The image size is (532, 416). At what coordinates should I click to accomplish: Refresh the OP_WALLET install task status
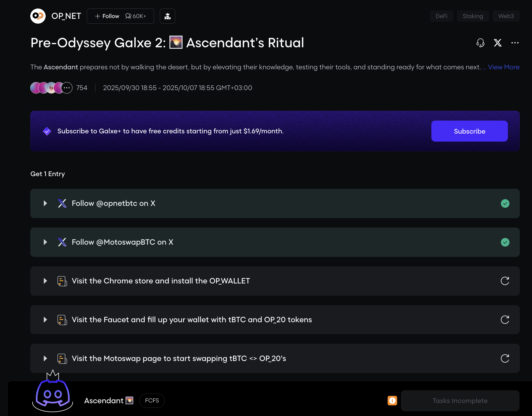pos(505,281)
